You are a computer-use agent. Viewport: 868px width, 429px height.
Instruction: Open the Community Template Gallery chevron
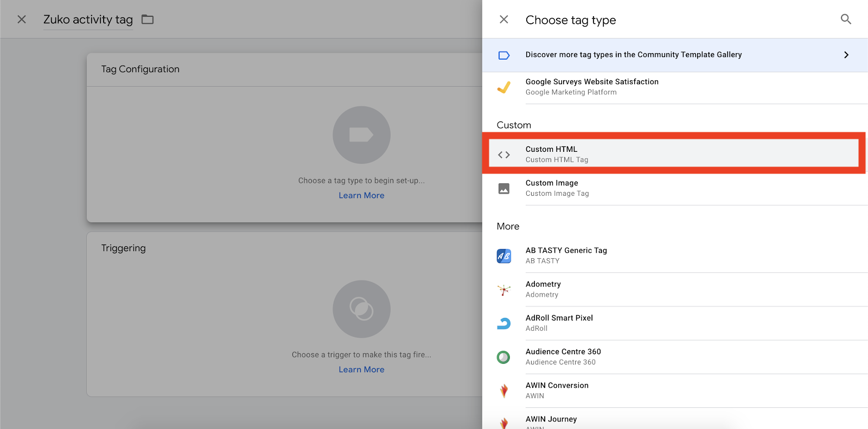[846, 55]
